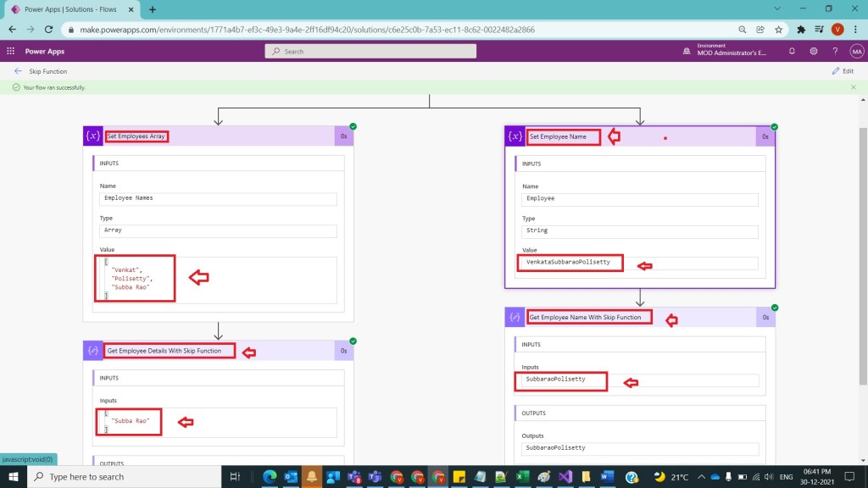Click the Power Apps search box
Image resolution: width=868 pixels, height=488 pixels.
coord(370,51)
